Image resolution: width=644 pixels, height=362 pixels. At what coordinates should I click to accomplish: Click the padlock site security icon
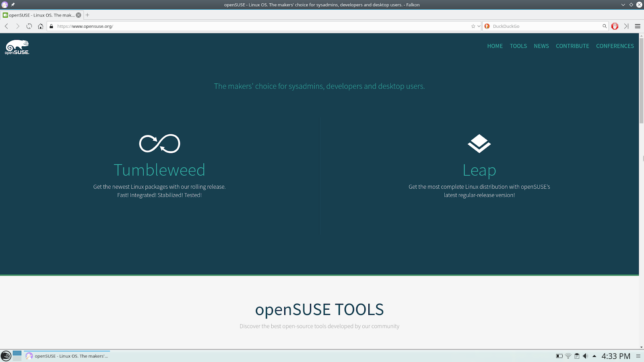pos(51,26)
